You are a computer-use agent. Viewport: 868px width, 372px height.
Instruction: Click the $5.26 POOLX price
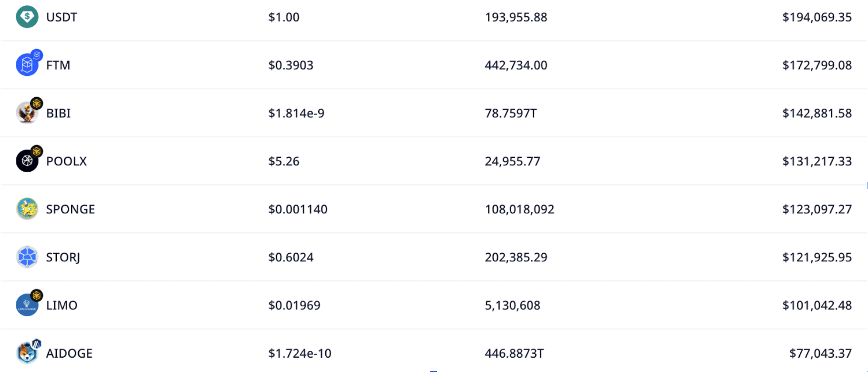click(284, 161)
